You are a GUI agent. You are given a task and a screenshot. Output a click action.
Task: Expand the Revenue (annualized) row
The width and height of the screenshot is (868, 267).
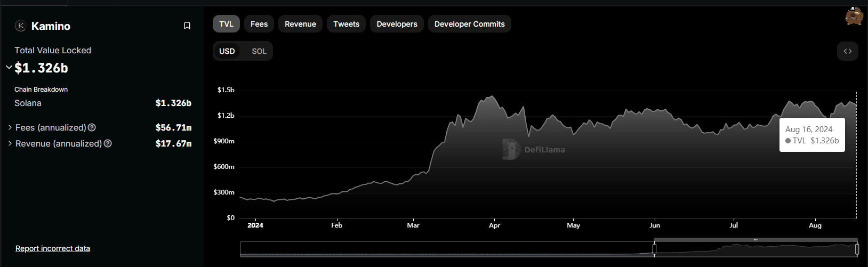click(x=10, y=143)
